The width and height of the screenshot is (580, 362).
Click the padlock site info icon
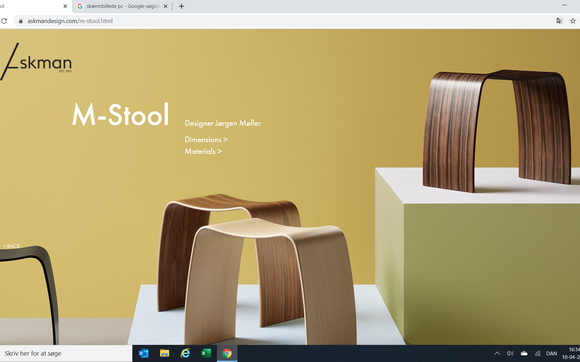(20, 21)
